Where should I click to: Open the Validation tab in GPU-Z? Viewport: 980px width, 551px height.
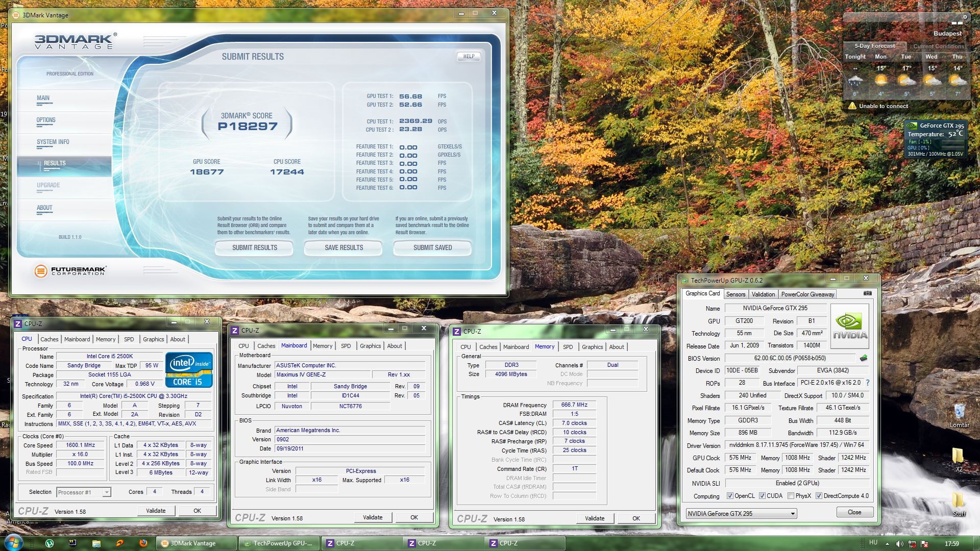click(763, 294)
